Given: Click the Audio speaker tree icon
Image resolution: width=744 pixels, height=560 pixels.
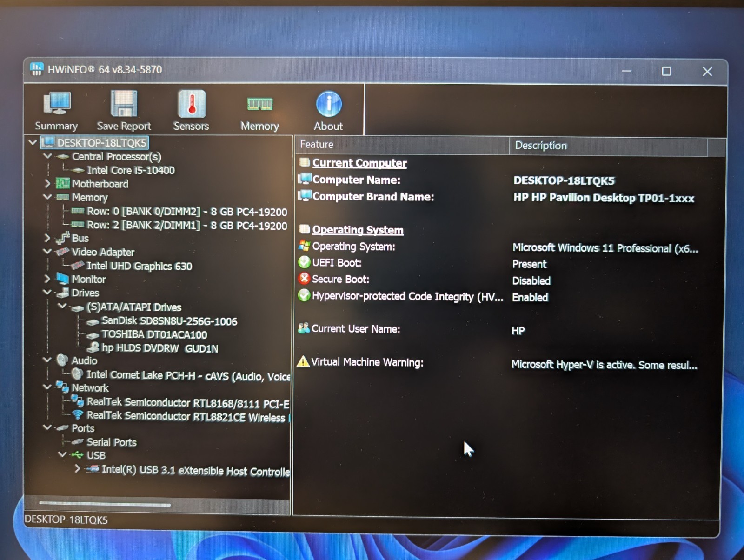Looking at the screenshot, I should click(62, 360).
